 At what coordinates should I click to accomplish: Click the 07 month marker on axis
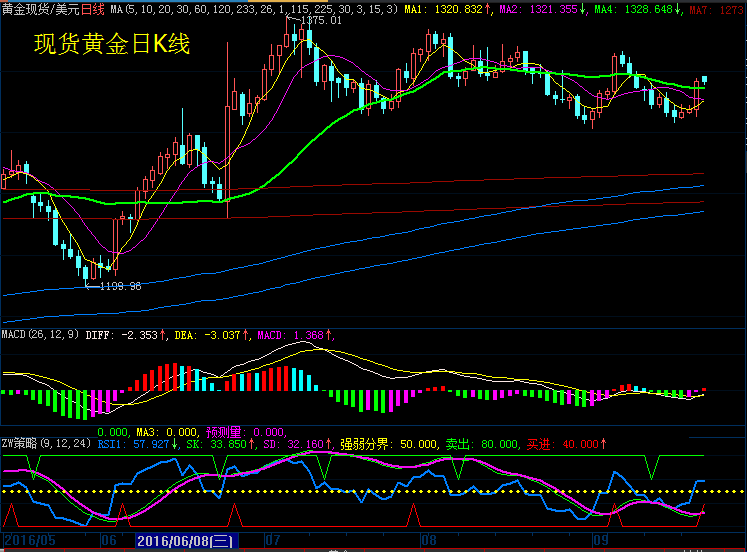(271, 540)
